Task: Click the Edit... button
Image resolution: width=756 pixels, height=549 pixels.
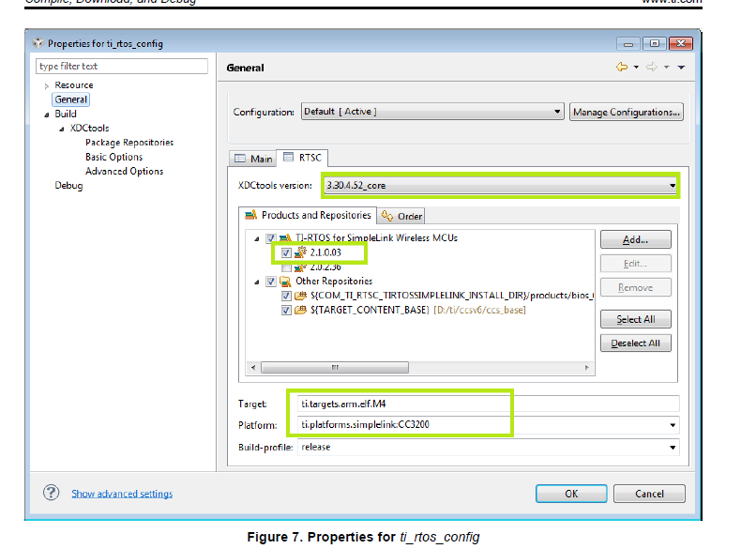Action: (x=635, y=264)
